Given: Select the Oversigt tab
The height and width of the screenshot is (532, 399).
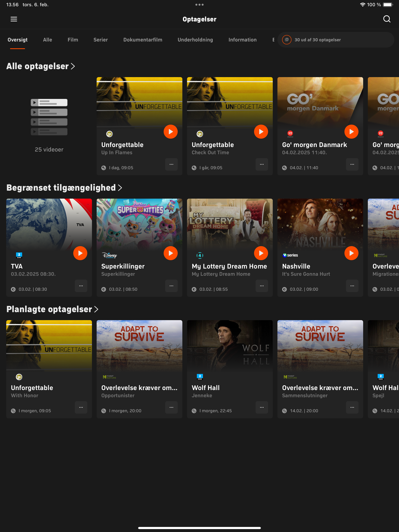Looking at the screenshot, I should 18,40.
